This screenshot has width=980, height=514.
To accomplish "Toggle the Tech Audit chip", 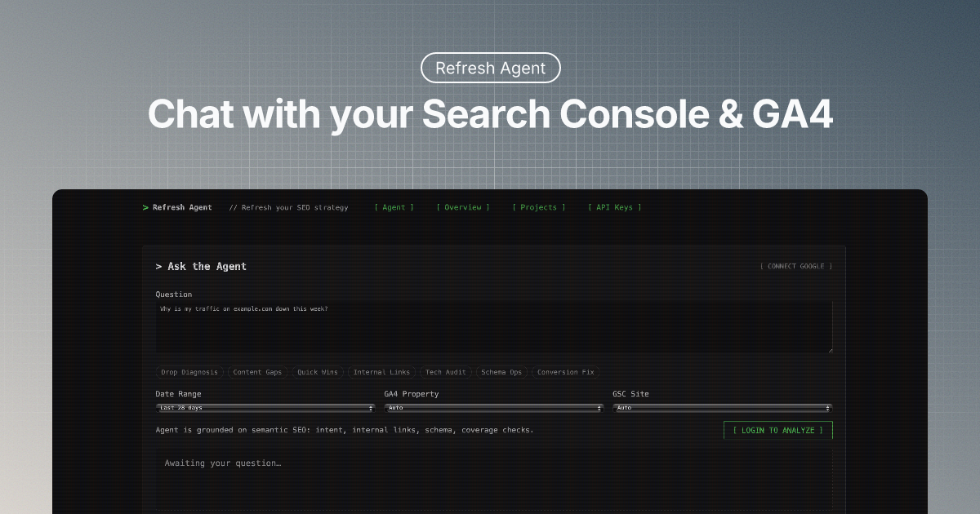I will point(446,372).
